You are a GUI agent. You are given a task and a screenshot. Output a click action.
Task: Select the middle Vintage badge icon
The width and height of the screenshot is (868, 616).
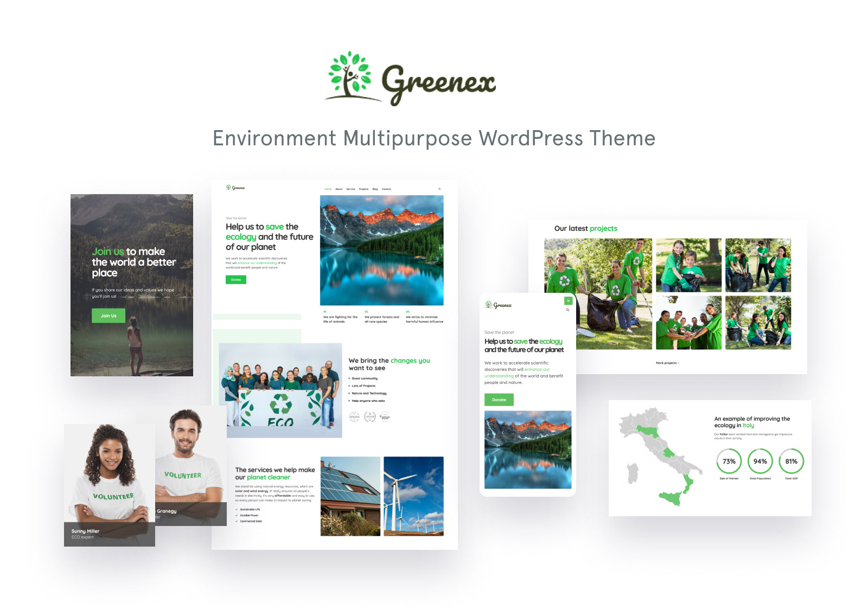[x=369, y=416]
